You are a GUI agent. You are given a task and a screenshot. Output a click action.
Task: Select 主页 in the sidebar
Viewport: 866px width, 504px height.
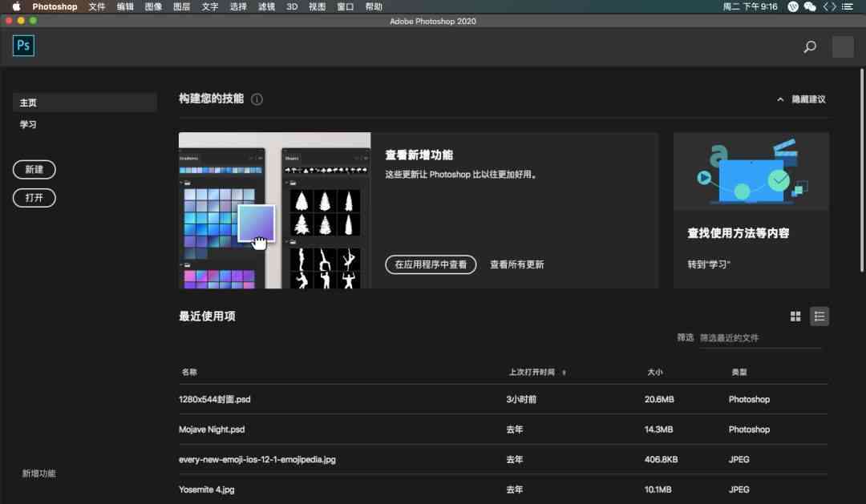[84, 103]
